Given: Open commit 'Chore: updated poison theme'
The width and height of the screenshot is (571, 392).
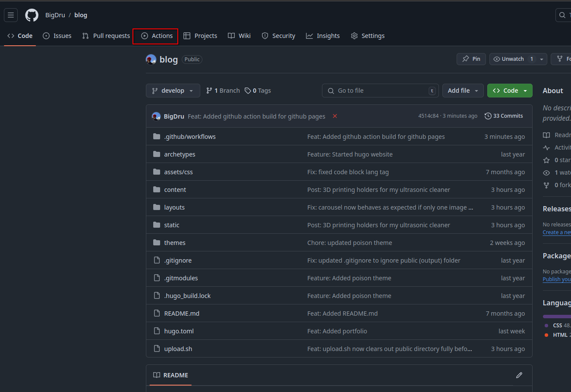Looking at the screenshot, I should click(350, 243).
